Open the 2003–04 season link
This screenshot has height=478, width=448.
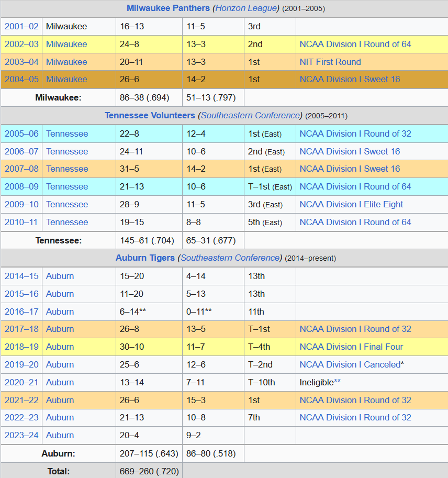click(21, 62)
